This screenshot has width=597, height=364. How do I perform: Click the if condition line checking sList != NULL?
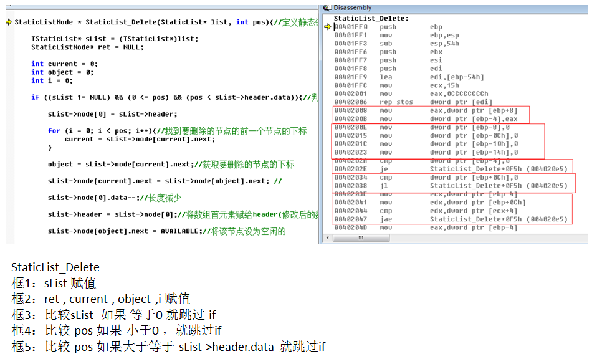click(x=174, y=97)
